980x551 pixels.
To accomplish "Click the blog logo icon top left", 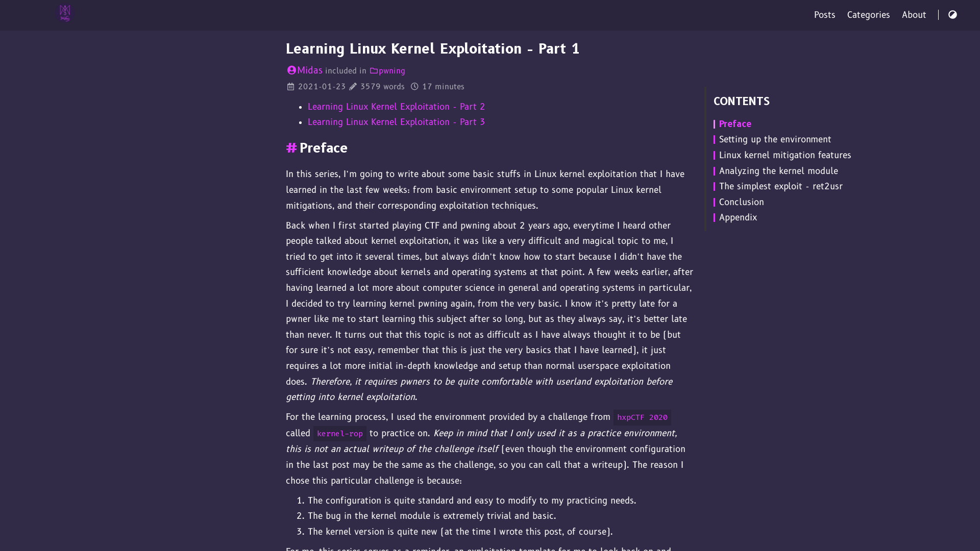I will pyautogui.click(x=65, y=13).
